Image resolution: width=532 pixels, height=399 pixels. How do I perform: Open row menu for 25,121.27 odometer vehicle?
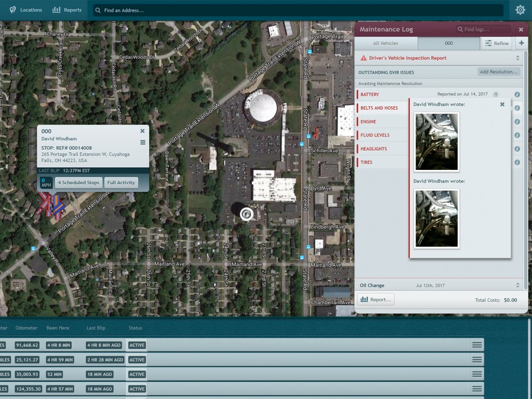tap(477, 360)
